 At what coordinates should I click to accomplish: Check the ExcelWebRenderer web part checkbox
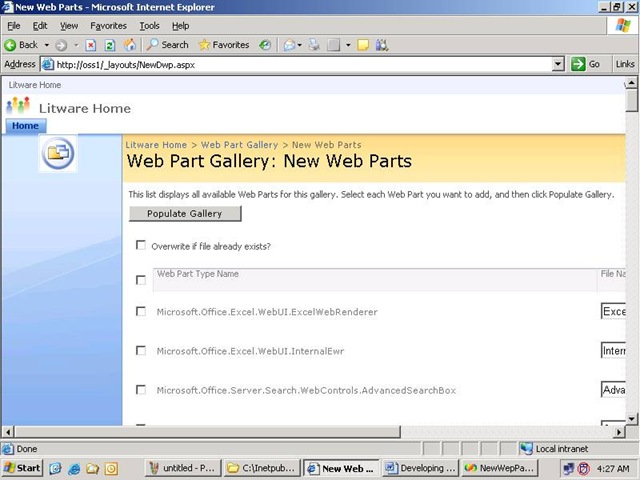(140, 311)
